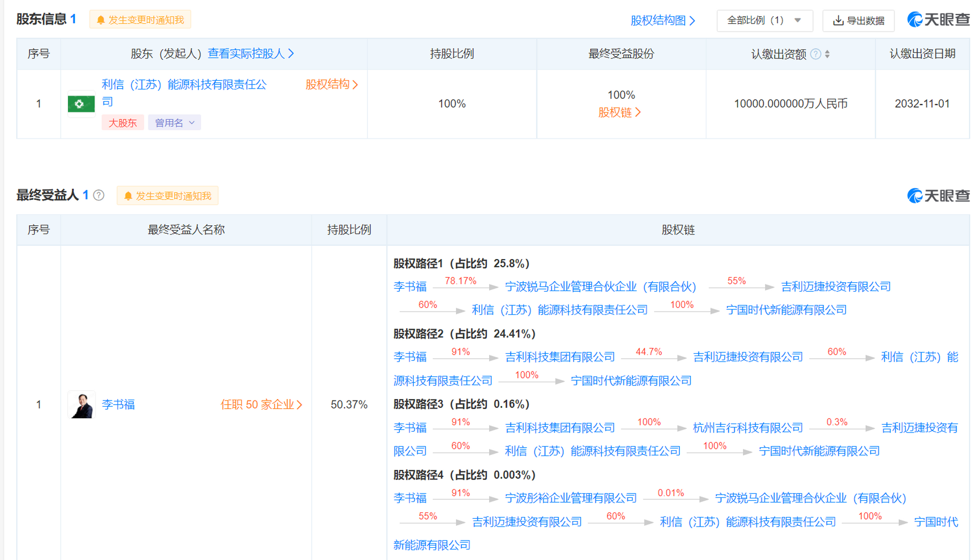Screen dimensions: 976x560
Task: Open 利信（江苏）能源科技有限责任公司 in 股权路径3
Action: (x=593, y=451)
